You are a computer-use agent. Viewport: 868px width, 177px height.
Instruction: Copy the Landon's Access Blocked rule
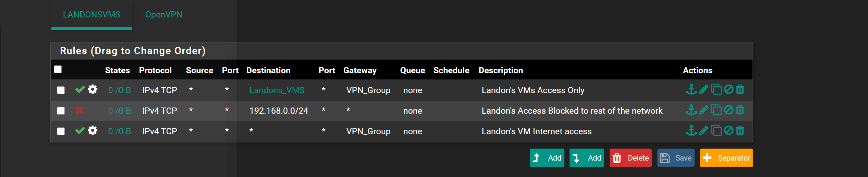point(716,110)
